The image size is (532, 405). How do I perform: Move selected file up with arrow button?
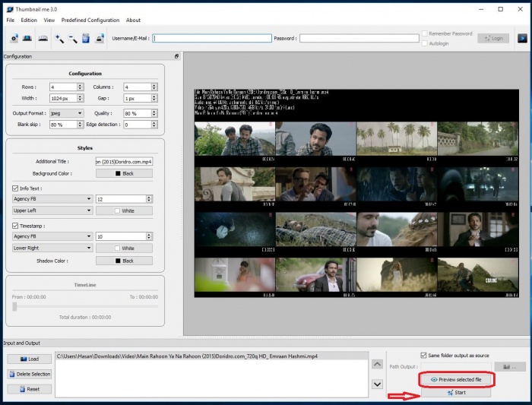377,364
